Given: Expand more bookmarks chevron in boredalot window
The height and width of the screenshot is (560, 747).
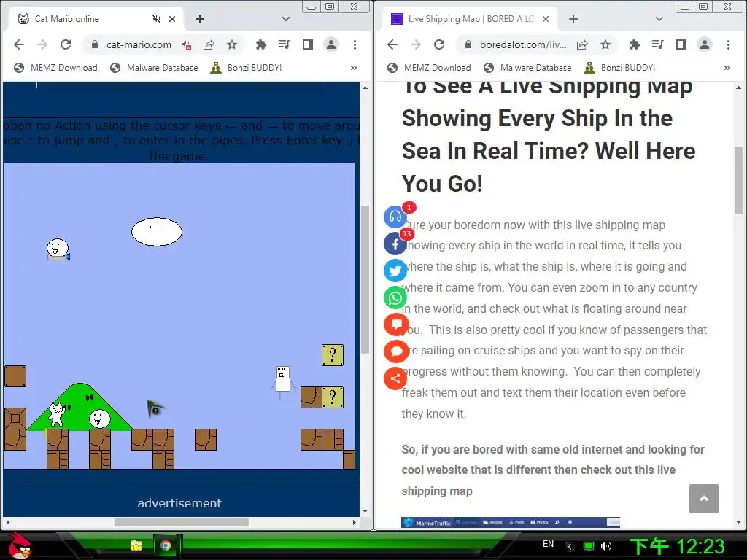Looking at the screenshot, I should [727, 68].
